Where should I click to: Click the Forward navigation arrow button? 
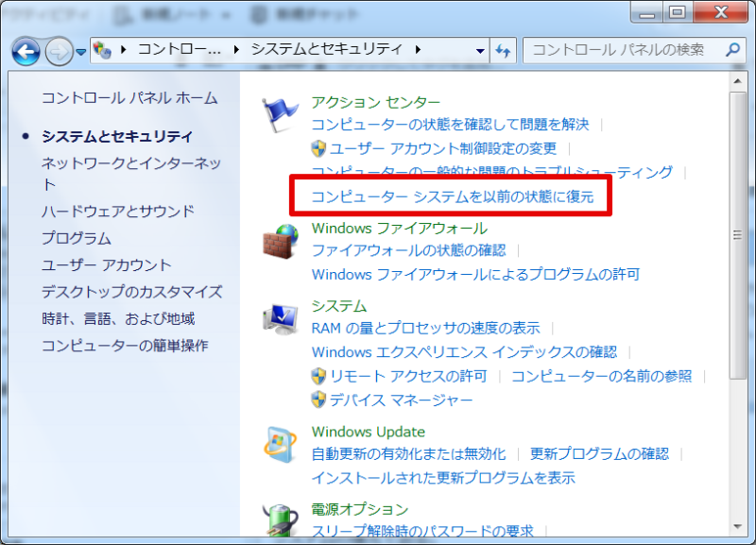[x=59, y=51]
